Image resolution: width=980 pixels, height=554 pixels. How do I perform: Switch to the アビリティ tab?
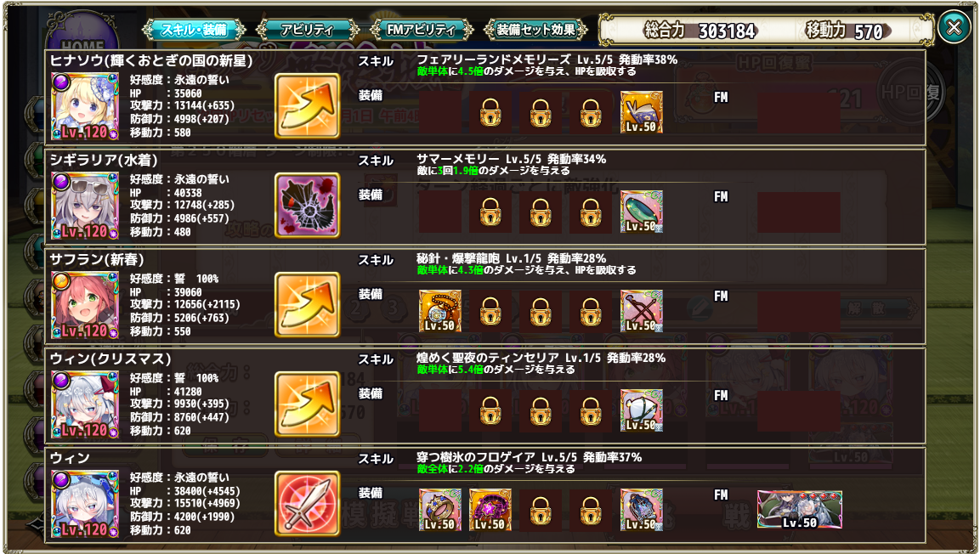click(x=308, y=30)
